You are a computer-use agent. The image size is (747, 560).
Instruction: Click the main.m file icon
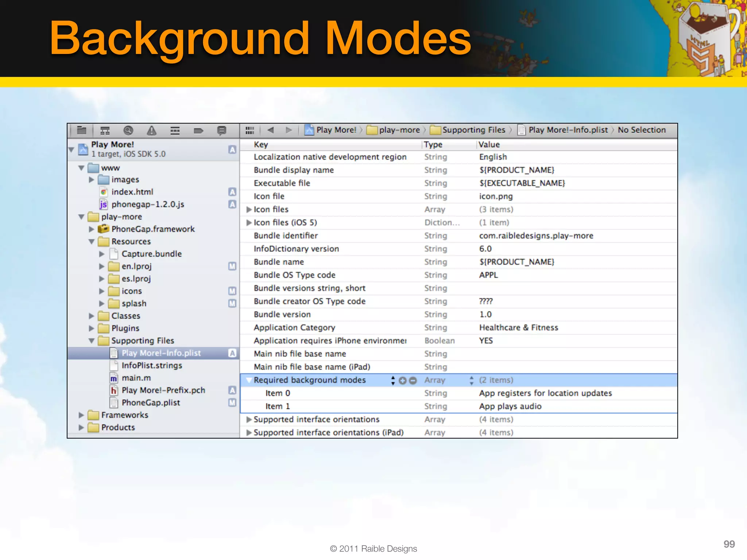(x=114, y=378)
